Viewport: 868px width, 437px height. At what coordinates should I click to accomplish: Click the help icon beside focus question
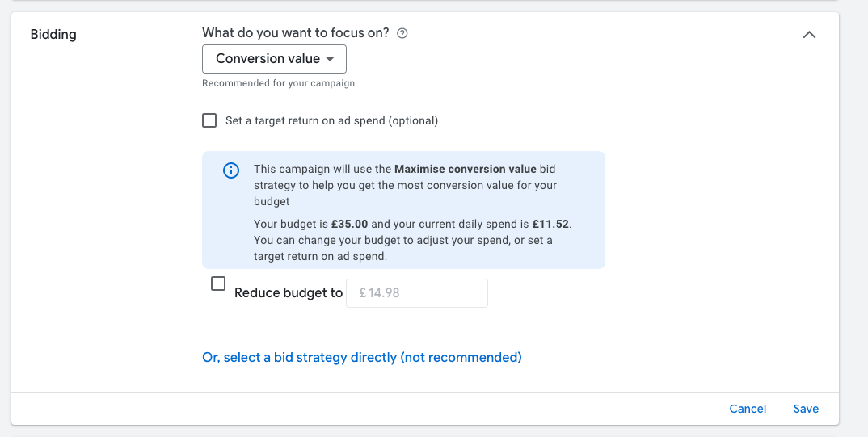pyautogui.click(x=402, y=33)
